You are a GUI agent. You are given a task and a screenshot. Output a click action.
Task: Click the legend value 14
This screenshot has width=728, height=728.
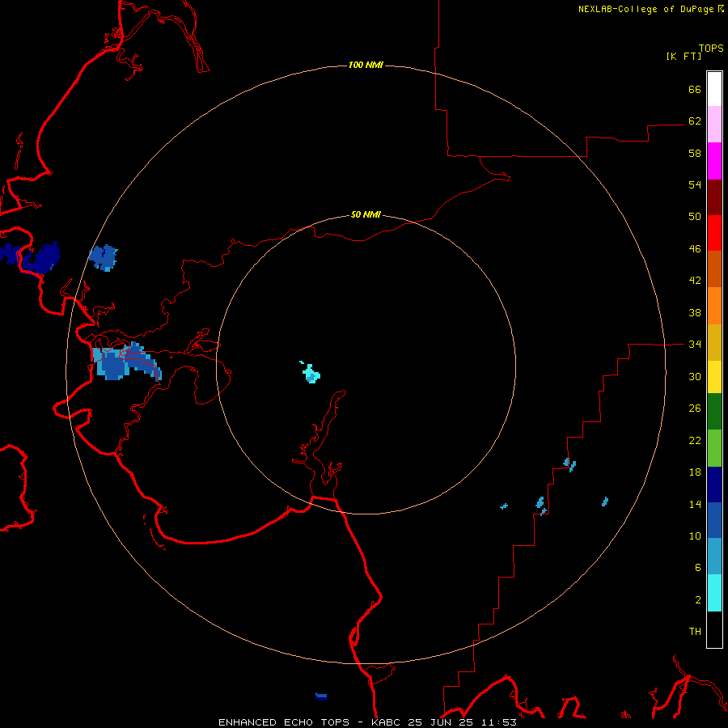(x=695, y=504)
